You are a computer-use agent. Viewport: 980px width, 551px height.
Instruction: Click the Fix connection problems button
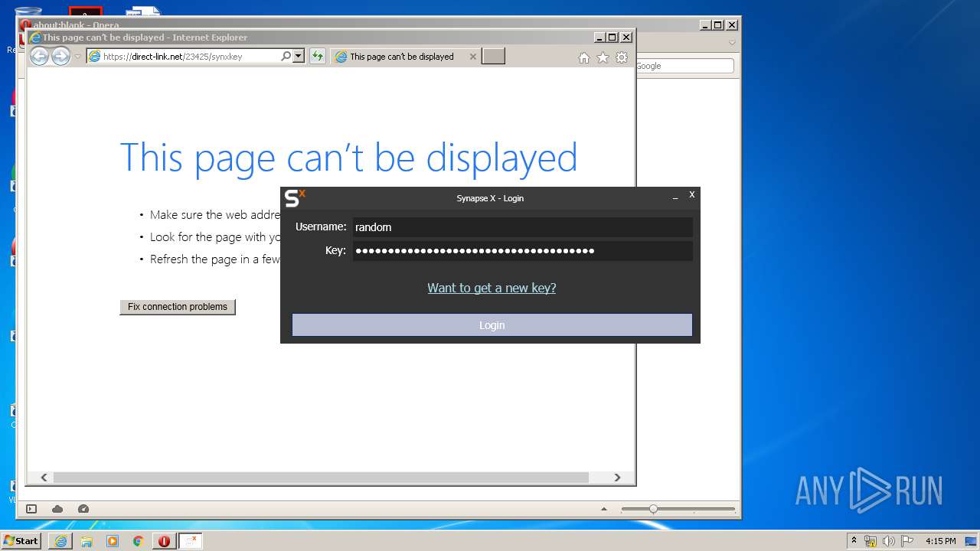tap(178, 307)
